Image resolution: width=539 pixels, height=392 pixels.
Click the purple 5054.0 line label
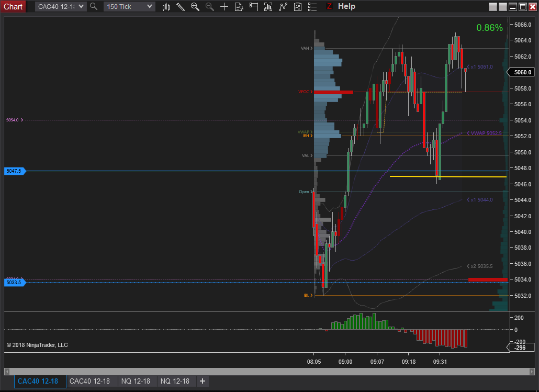[x=15, y=120]
